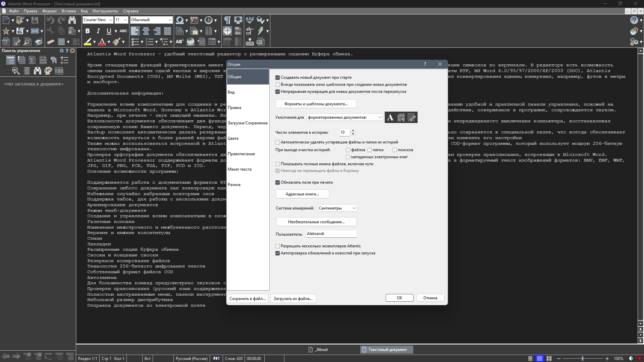644x362 pixels.
Task: Select the 'Вид' options tab
Action: (248, 92)
